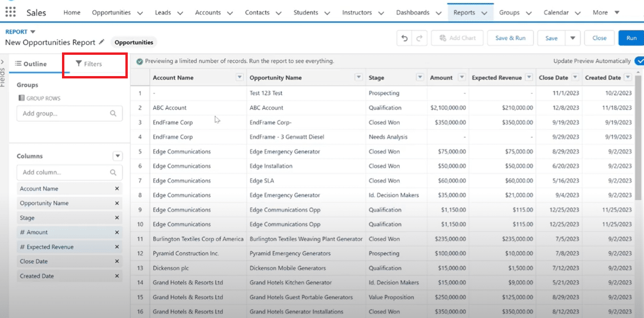Switch to the Filters tab
This screenshot has width=644, height=318.
pyautogui.click(x=89, y=64)
